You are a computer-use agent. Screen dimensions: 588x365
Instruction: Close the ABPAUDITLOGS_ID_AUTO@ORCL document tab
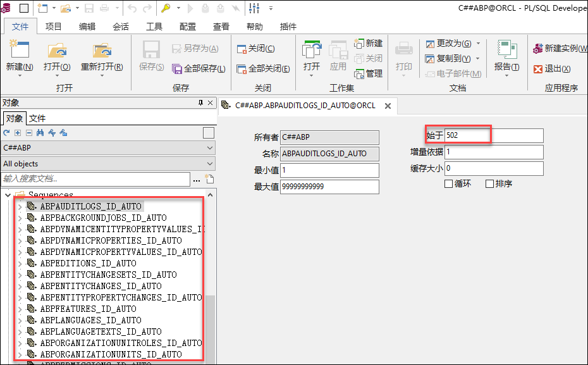(x=388, y=106)
